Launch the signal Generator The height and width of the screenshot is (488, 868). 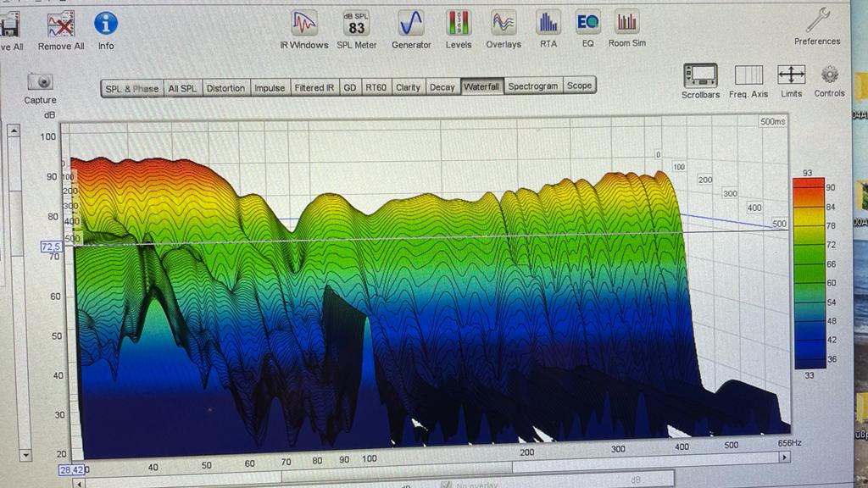pyautogui.click(x=411, y=24)
